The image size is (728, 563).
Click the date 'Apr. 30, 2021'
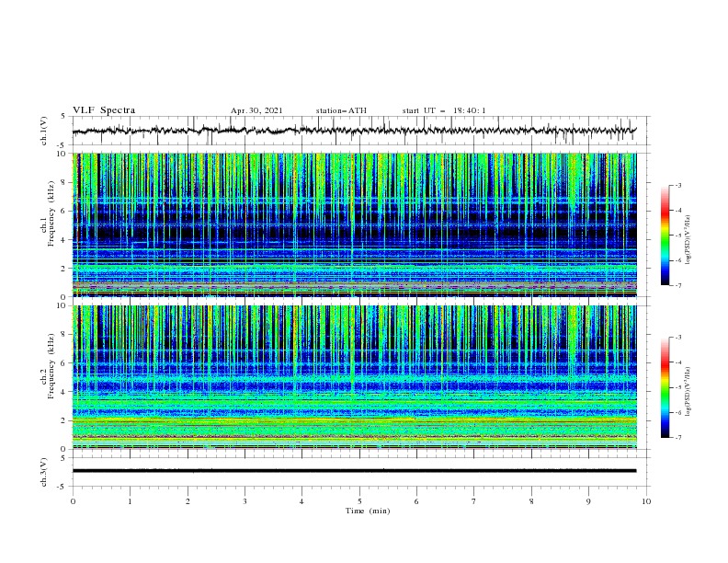coord(256,110)
